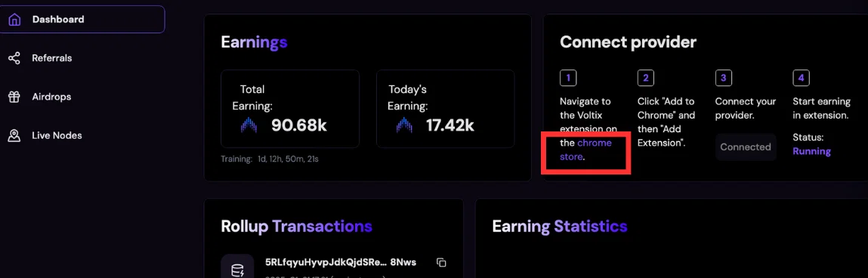The width and height of the screenshot is (868, 278).
Task: Click step 2 number badge
Action: (x=645, y=78)
